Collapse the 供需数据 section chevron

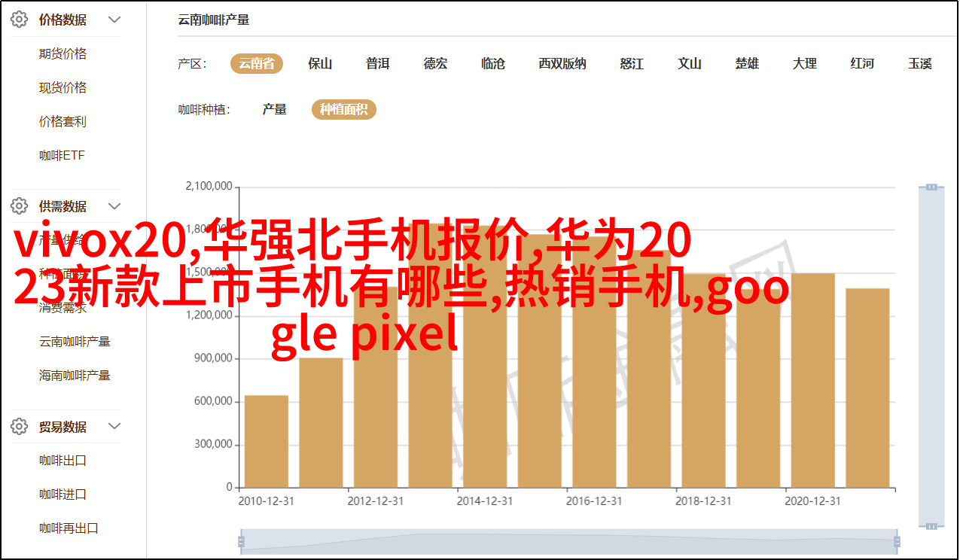point(114,205)
